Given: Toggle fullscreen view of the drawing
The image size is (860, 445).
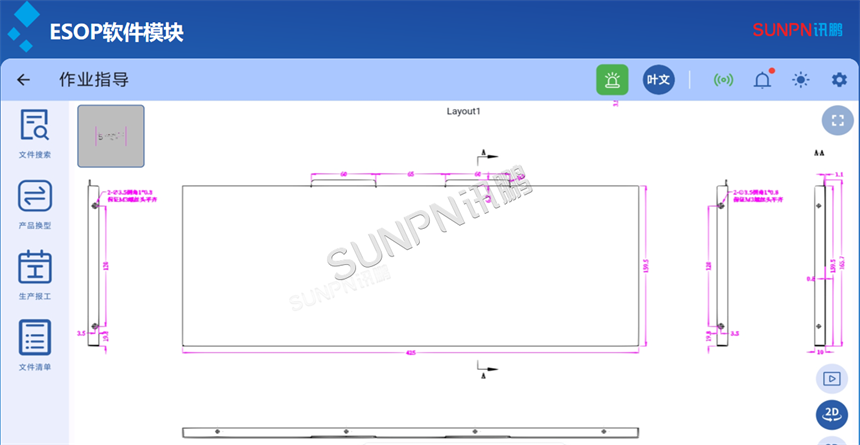Looking at the screenshot, I should pos(836,120).
